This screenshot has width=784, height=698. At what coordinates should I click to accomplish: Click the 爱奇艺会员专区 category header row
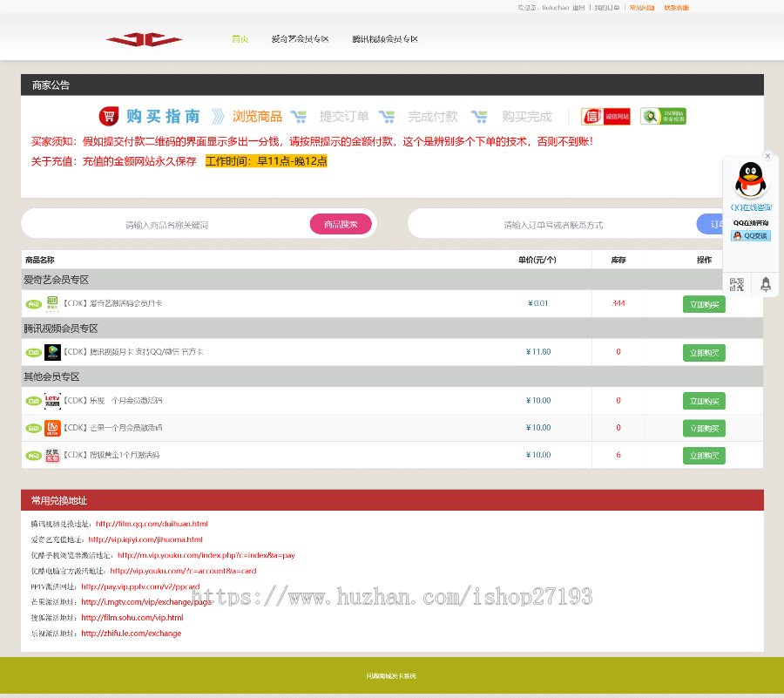click(392, 280)
